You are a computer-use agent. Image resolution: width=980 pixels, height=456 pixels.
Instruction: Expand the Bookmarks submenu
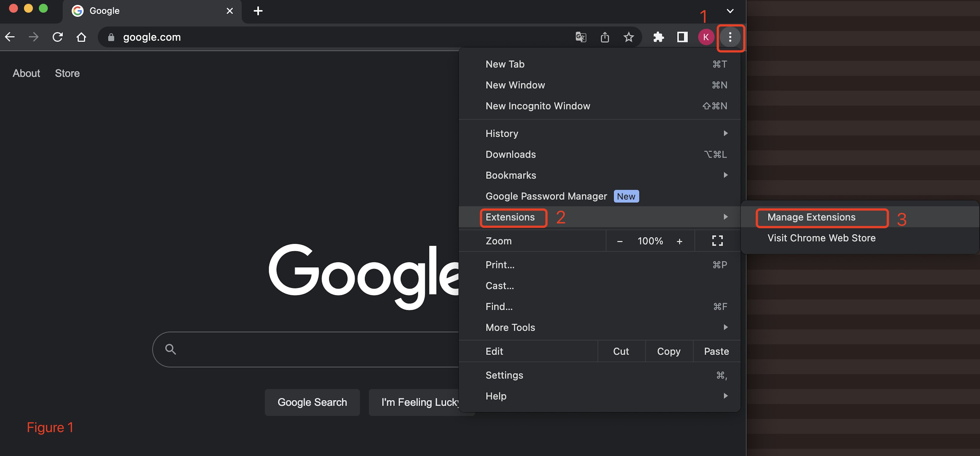[x=599, y=175]
